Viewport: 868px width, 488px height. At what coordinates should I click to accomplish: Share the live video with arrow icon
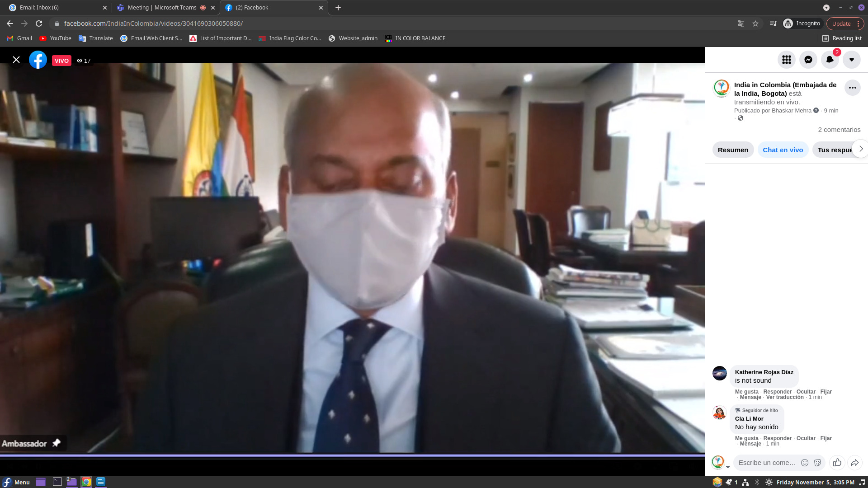[x=854, y=462]
